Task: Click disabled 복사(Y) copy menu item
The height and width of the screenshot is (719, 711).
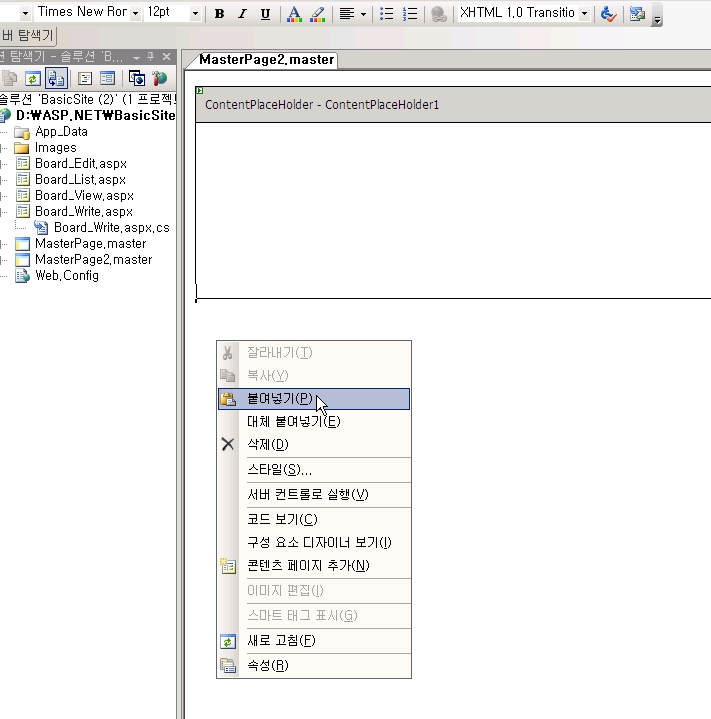Action: (x=314, y=376)
